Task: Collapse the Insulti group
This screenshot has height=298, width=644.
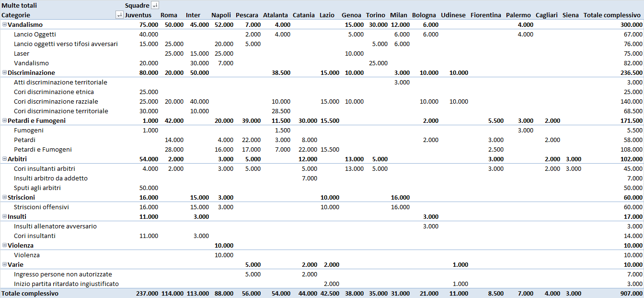Action: 4,216
